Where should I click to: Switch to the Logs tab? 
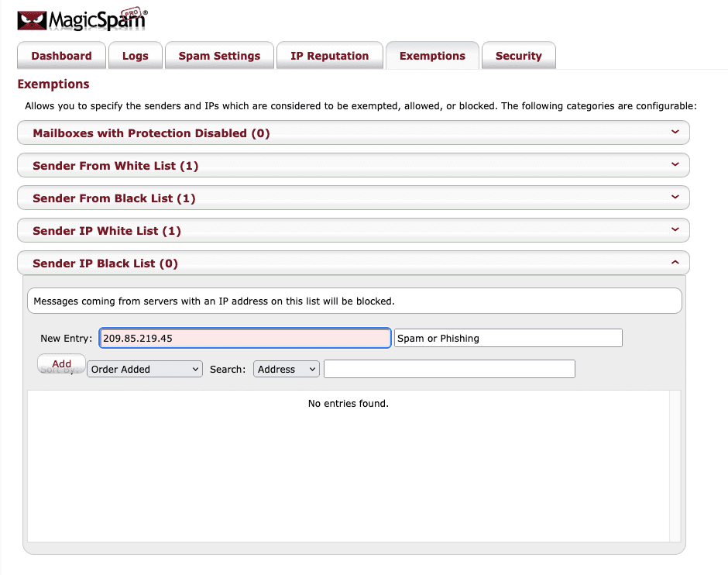pos(135,56)
